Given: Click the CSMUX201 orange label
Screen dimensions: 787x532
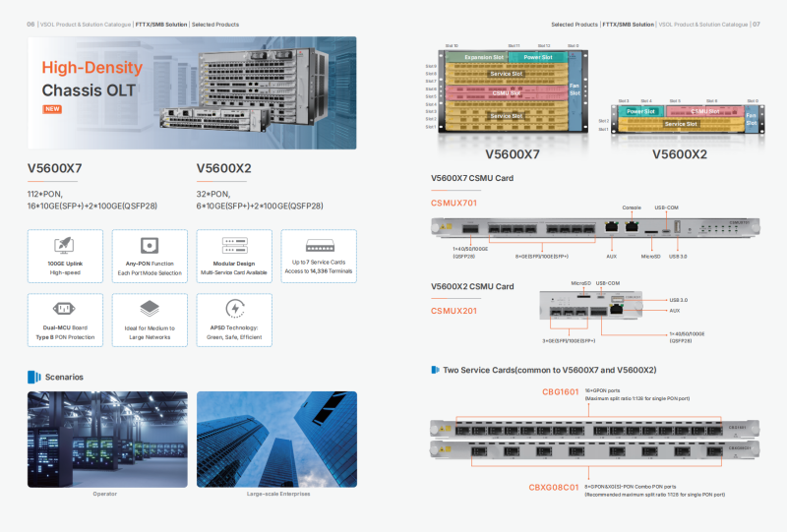Looking at the screenshot, I should 454,310.
